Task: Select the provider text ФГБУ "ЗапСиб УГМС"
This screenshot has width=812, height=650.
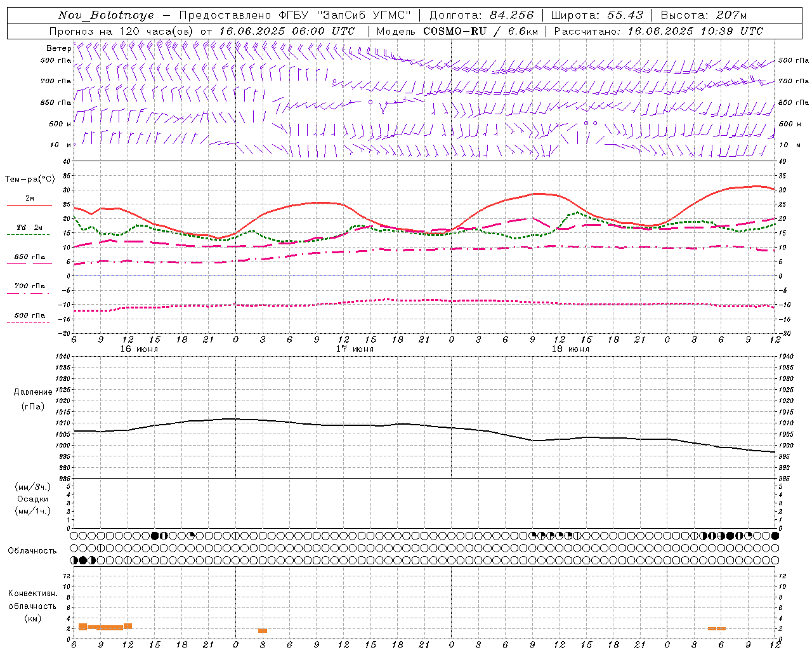Action: point(346,15)
